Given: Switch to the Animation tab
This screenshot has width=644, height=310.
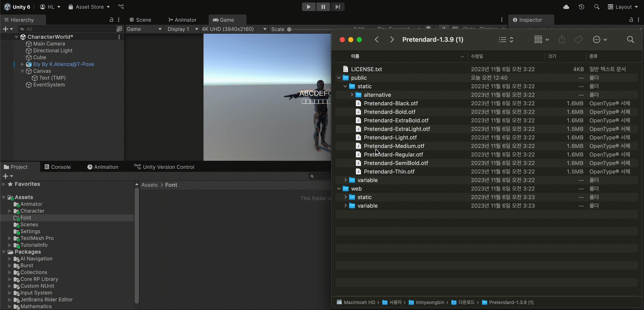Looking at the screenshot, I should [x=103, y=167].
